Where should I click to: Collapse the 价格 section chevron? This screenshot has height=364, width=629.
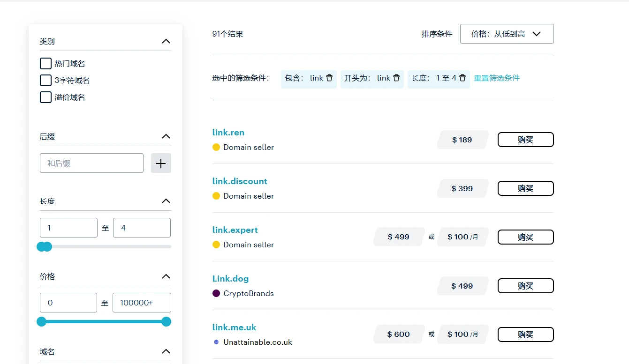(x=166, y=276)
